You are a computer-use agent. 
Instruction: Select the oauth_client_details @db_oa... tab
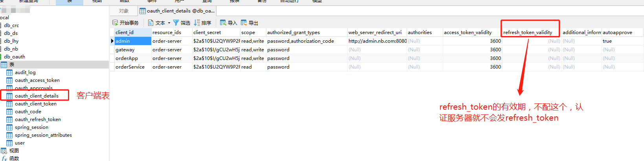coord(177,11)
